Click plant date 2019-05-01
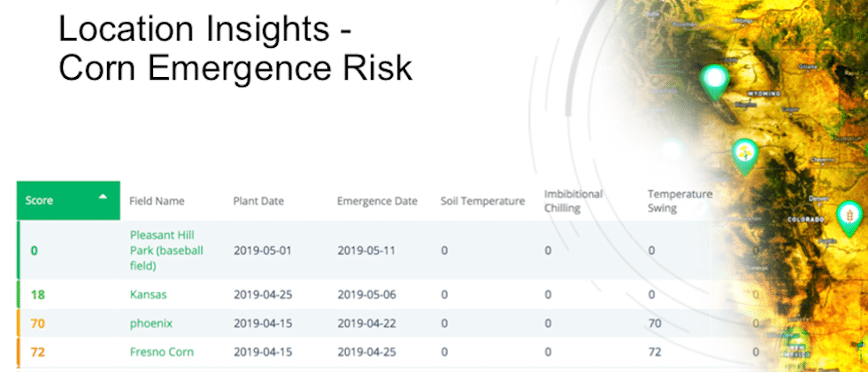 (x=263, y=251)
